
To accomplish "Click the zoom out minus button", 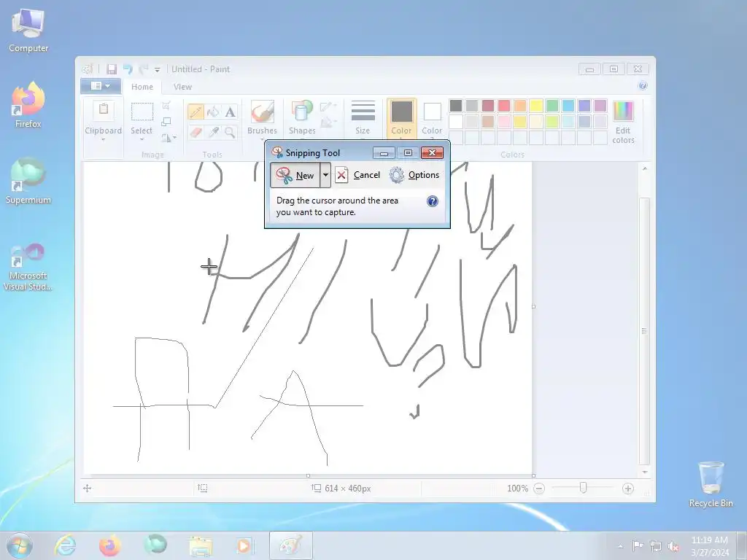I will point(539,489).
